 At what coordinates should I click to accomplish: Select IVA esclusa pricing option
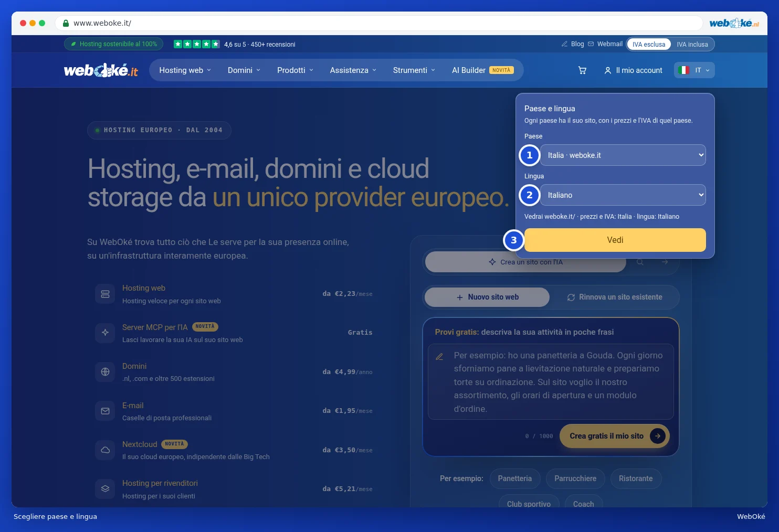click(649, 44)
